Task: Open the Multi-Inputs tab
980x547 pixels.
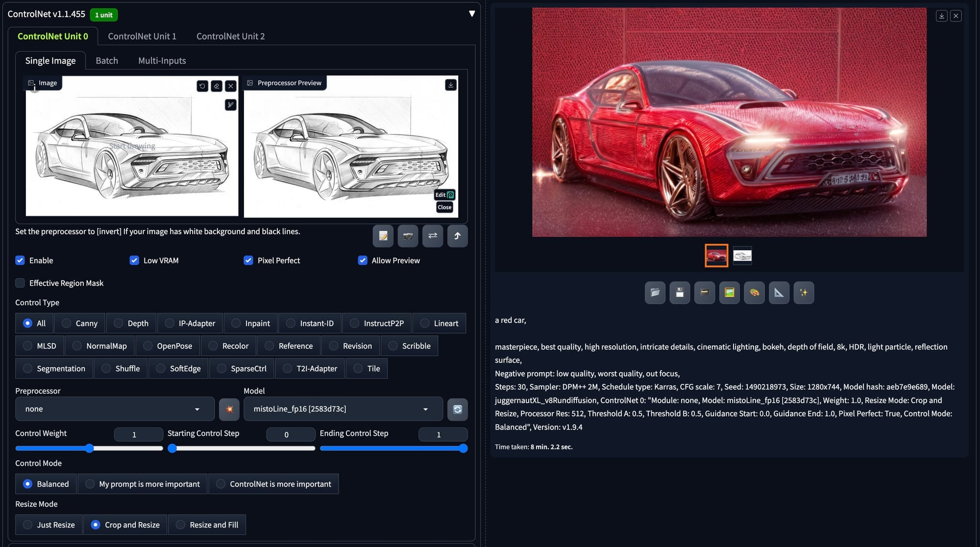Action: (162, 61)
